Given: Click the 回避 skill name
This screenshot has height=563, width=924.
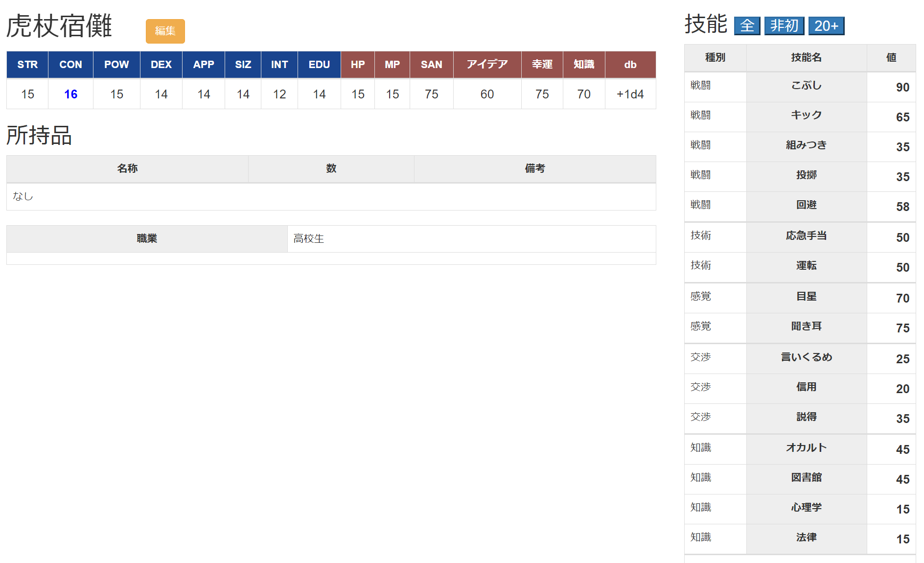Looking at the screenshot, I should pyautogui.click(x=807, y=205).
